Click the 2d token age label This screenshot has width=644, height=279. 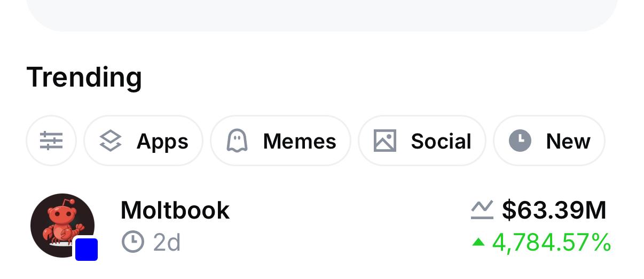pos(167,243)
